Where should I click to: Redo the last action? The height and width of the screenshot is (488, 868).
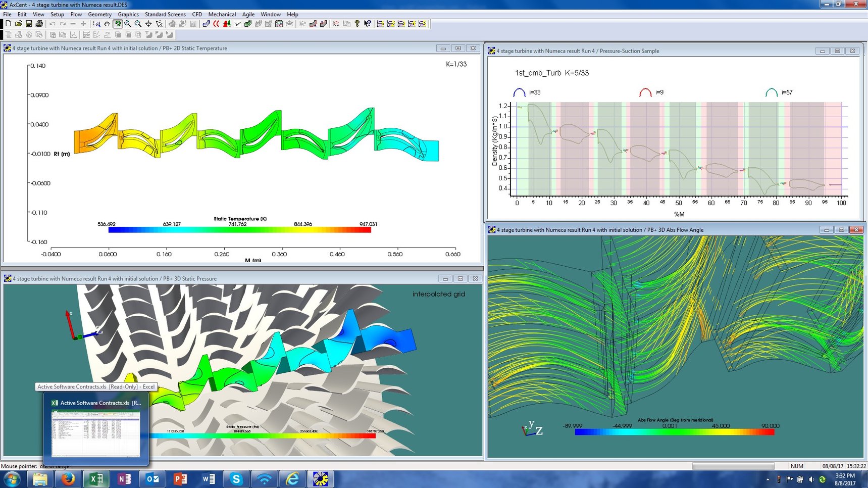pos(62,24)
